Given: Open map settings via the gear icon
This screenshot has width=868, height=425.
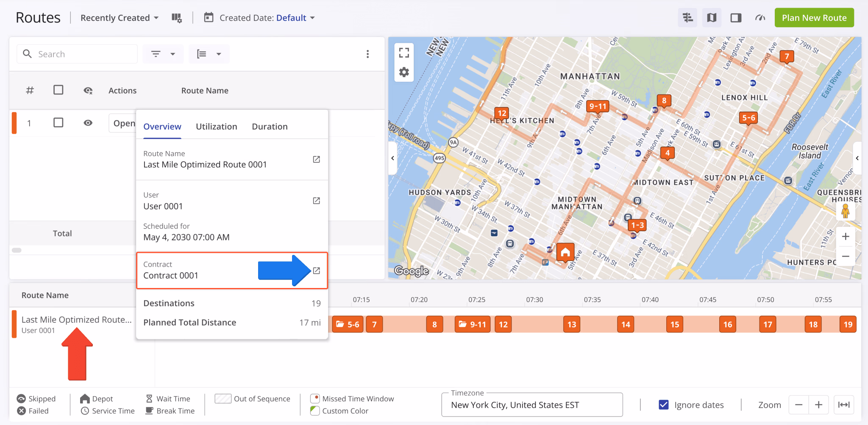Looking at the screenshot, I should (404, 72).
